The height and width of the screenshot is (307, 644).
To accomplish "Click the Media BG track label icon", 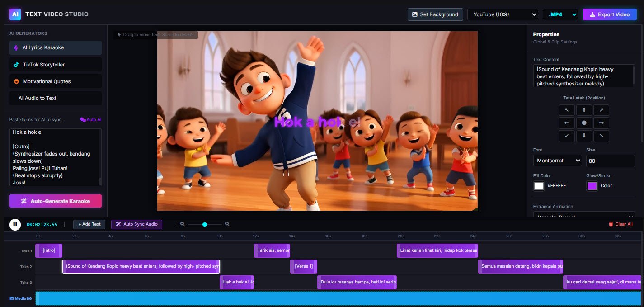I will [x=12, y=298].
